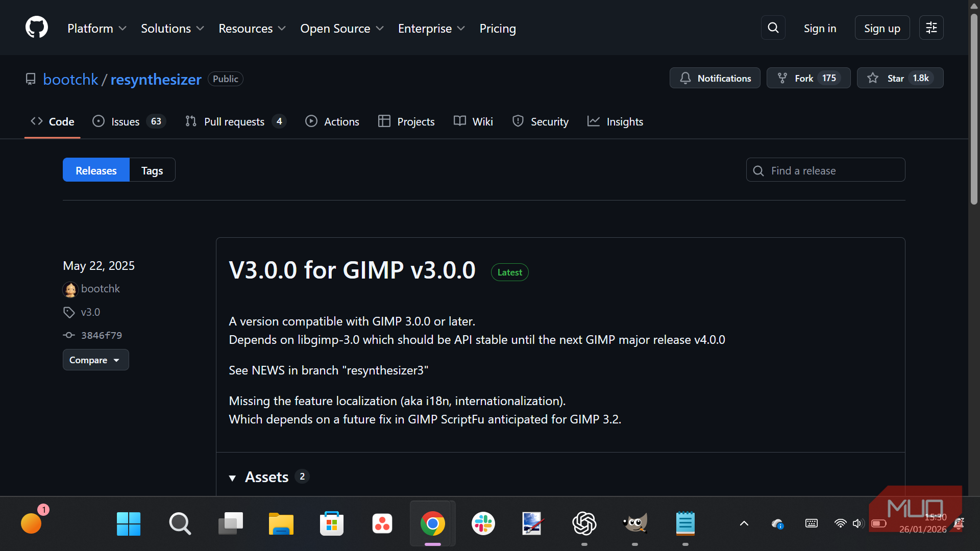Open the bootchk author link in release sidebar
Image resolution: width=980 pixels, height=551 pixels.
101,289
